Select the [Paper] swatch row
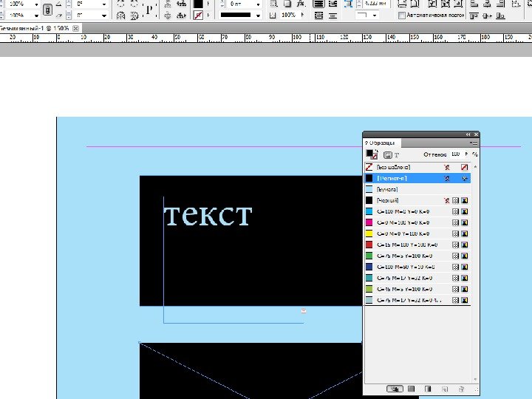 coord(417,189)
